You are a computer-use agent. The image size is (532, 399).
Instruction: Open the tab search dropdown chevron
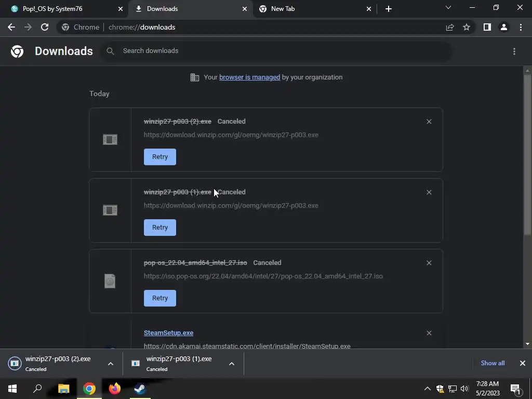[448, 7]
